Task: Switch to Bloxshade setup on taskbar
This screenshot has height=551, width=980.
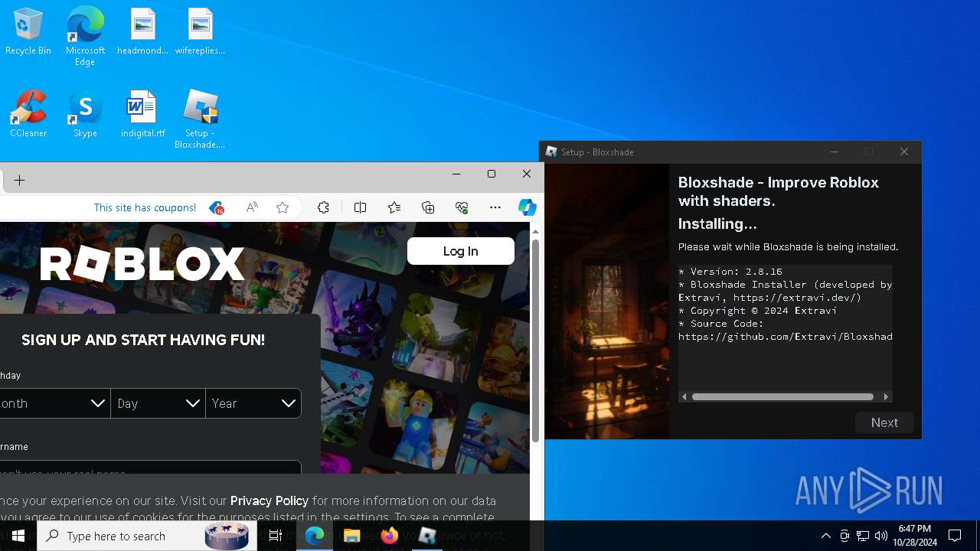Action: 427,536
